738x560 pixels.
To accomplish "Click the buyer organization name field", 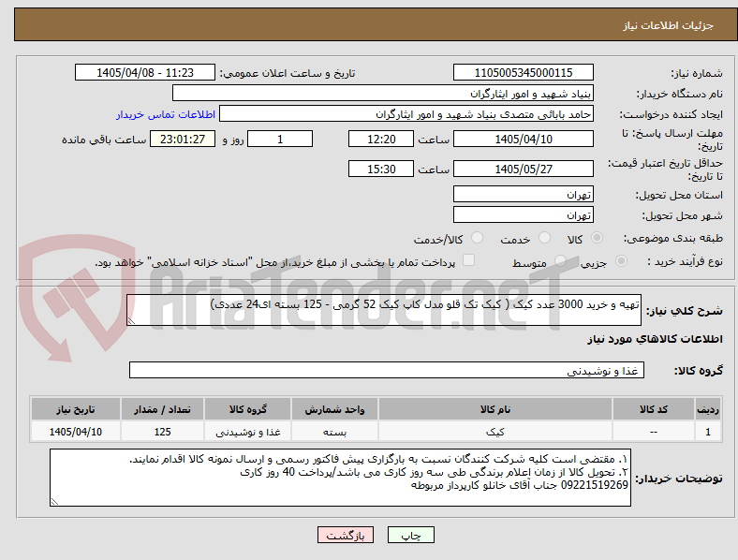I will pyautogui.click(x=383, y=93).
